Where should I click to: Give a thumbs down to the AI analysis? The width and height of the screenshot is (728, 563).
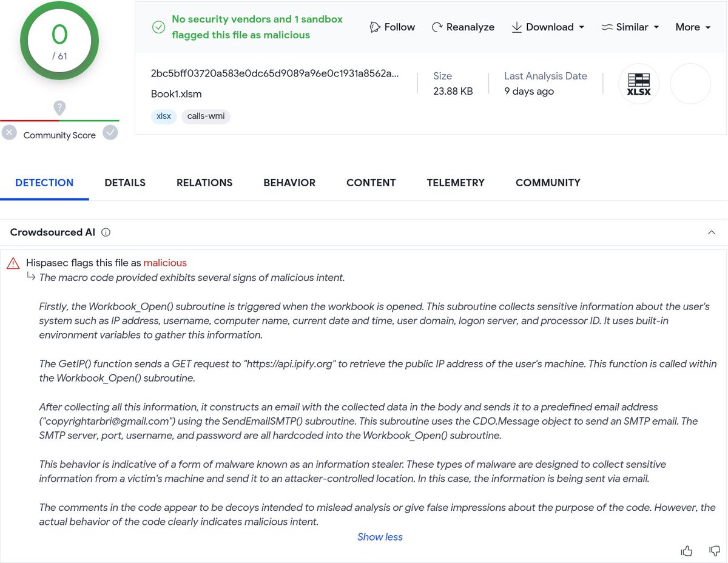tap(714, 550)
